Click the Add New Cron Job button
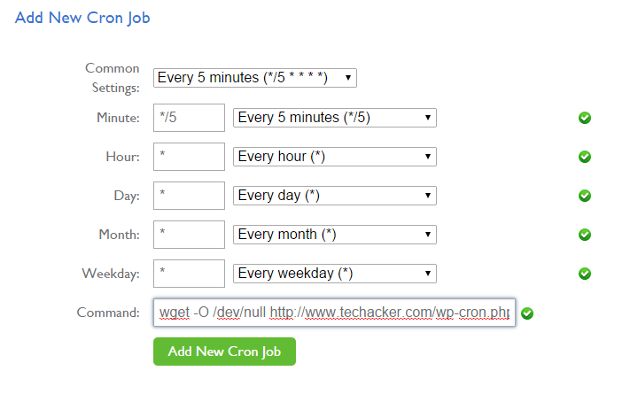Screen dimensions: 638x394 pos(225,351)
